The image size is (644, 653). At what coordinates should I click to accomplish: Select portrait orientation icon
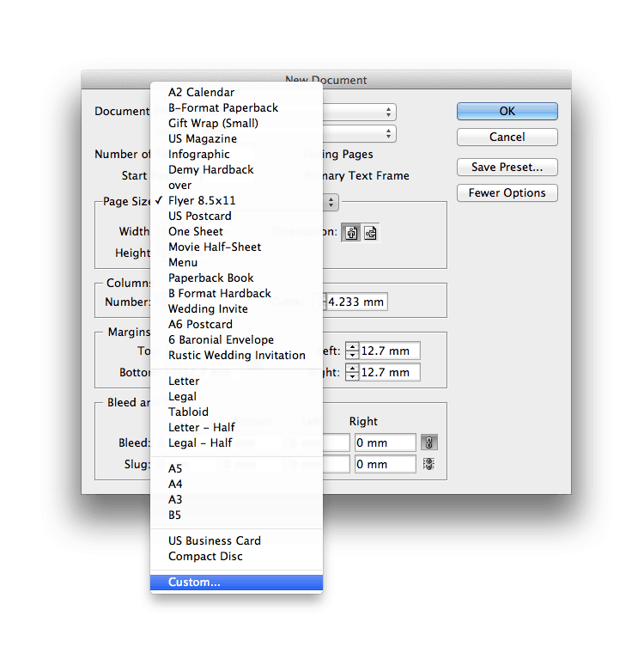coord(351,233)
